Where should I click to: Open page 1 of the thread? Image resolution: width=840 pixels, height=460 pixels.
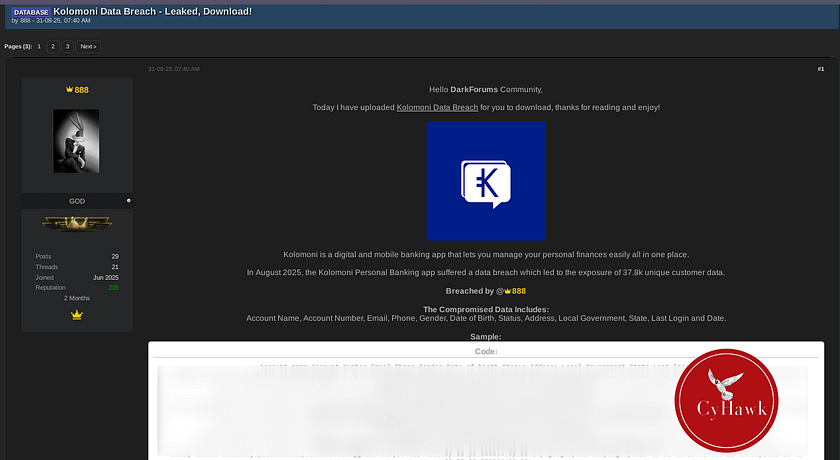point(39,47)
